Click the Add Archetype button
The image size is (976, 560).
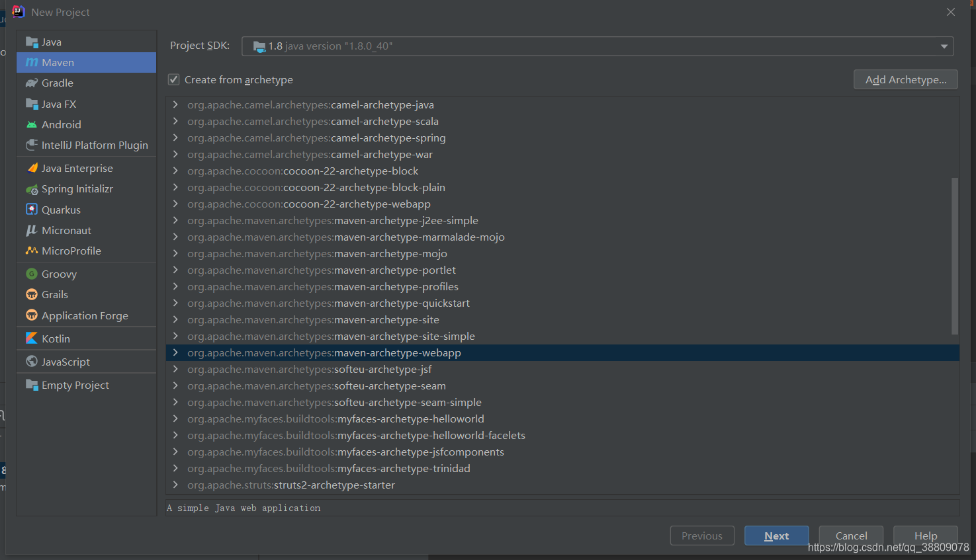click(x=906, y=80)
